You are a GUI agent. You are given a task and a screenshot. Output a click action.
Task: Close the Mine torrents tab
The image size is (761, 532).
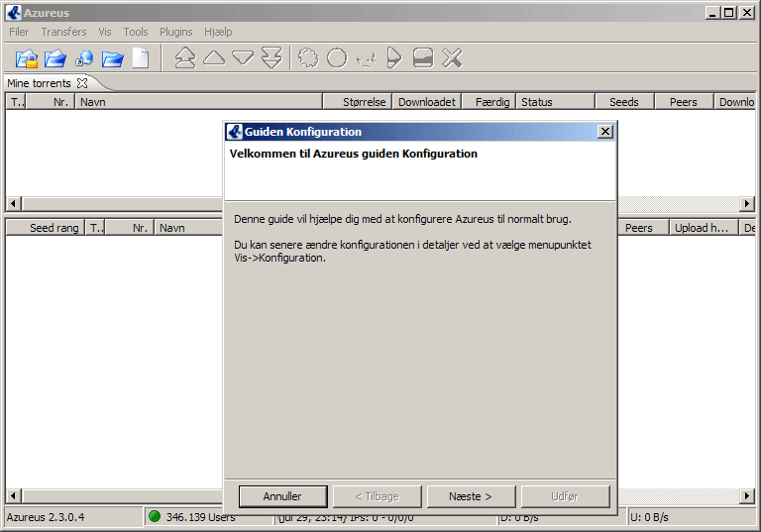(82, 83)
